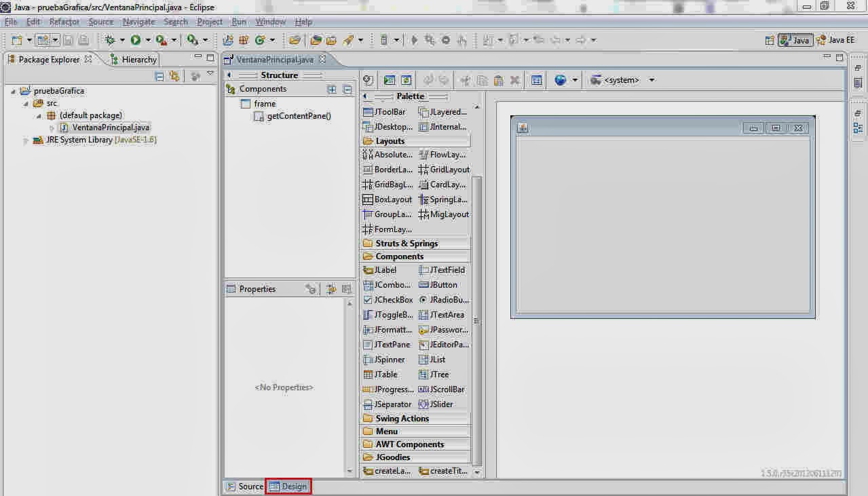The image size is (868, 496).
Task: Open the Navigate menu
Action: 138,22
